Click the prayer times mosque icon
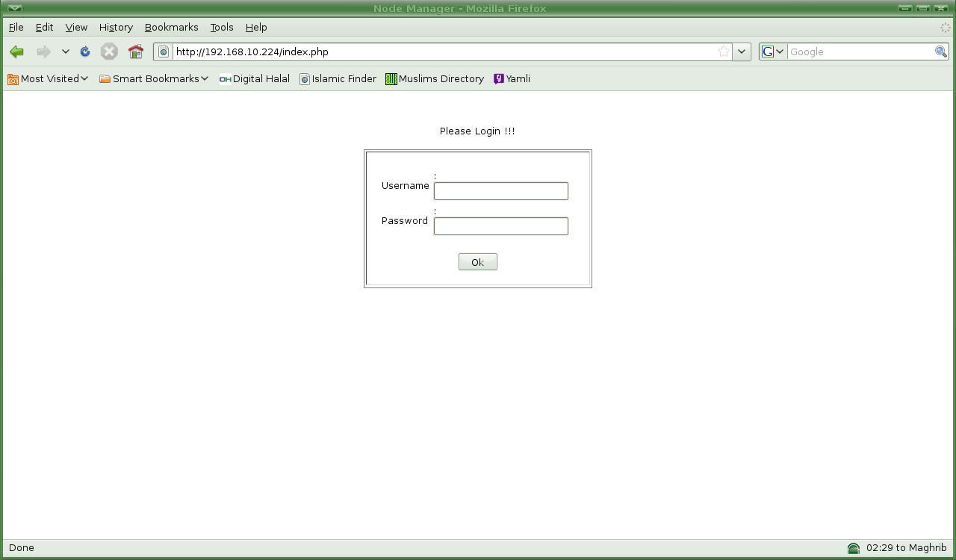The width and height of the screenshot is (956, 560). pos(854,548)
